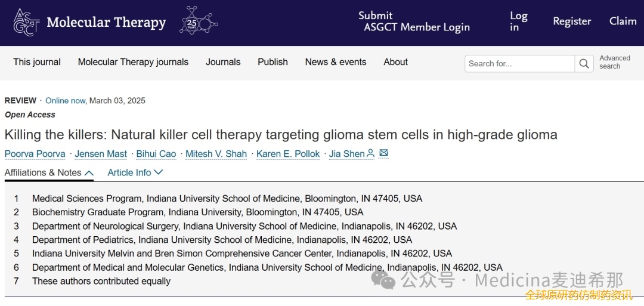Open author Poorva Poorva link
This screenshot has width=644, height=306.
tap(35, 154)
